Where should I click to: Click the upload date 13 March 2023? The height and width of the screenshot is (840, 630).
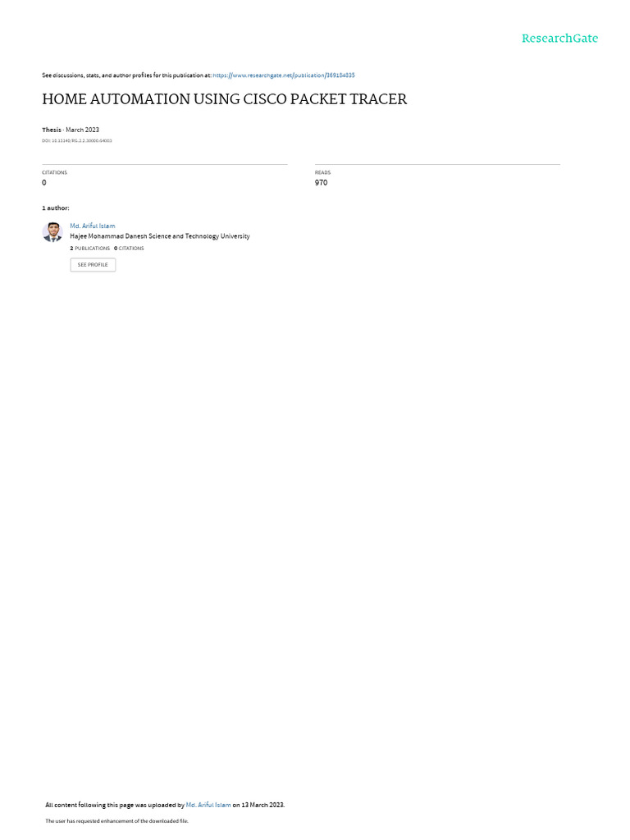click(262, 805)
